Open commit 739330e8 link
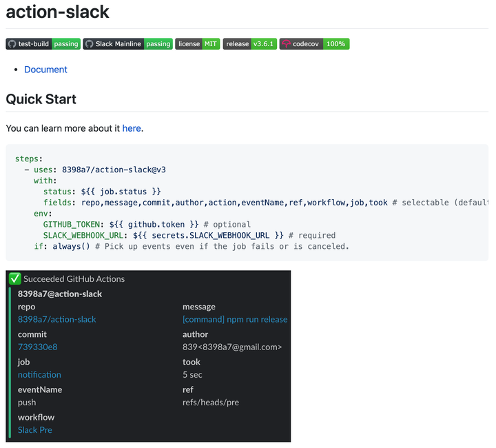This screenshot has height=448, width=496. tap(38, 347)
